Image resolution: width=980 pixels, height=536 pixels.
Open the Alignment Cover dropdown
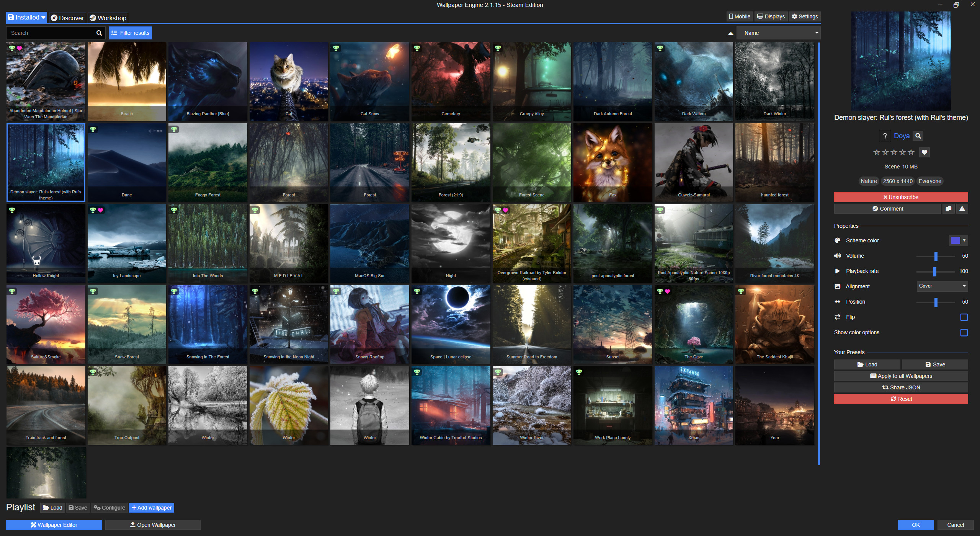tap(942, 286)
